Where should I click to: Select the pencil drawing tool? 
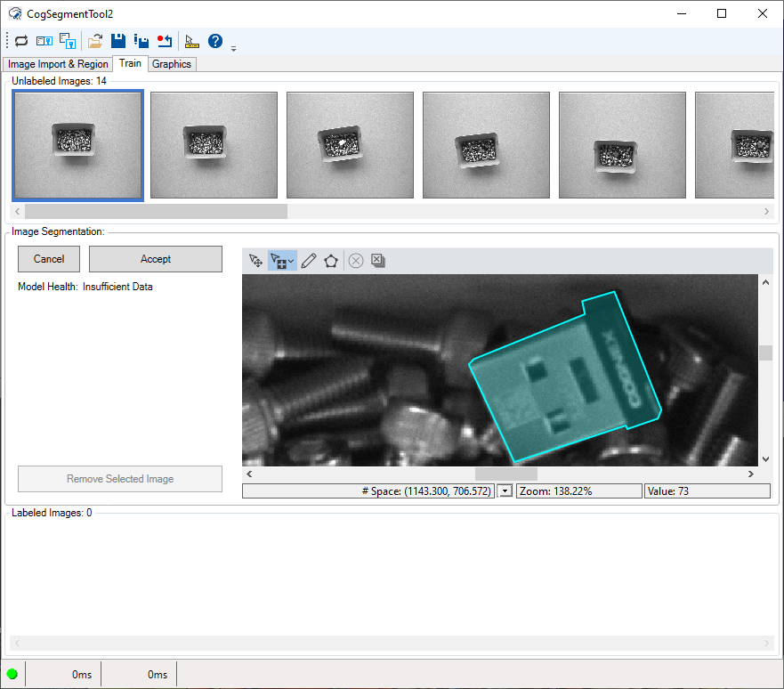click(309, 260)
